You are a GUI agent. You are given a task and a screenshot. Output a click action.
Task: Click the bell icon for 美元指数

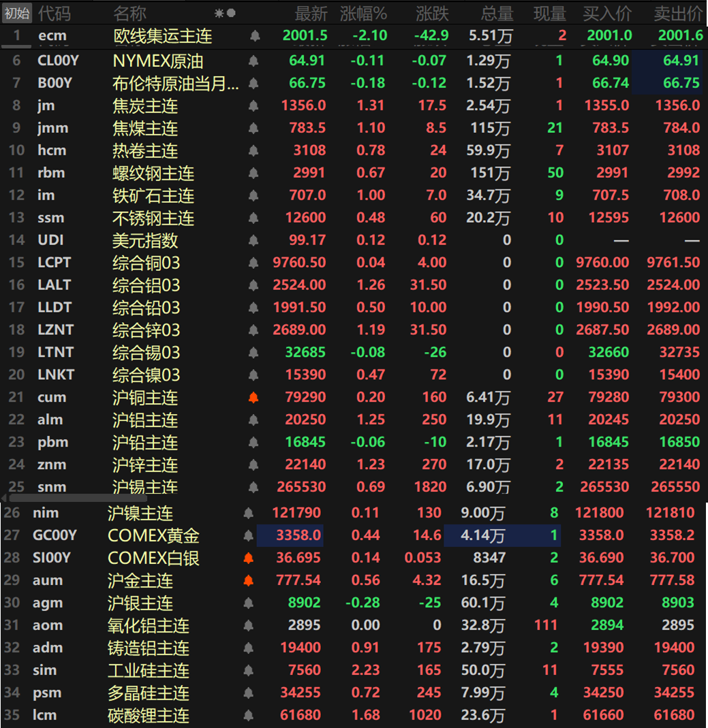[x=253, y=240]
